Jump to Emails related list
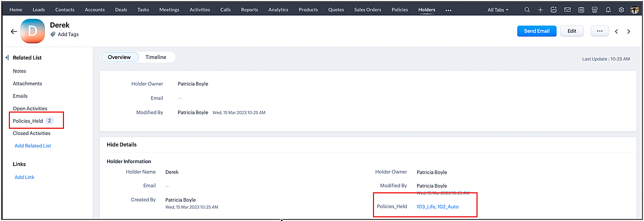Viewport: 644px width, 221px height. click(x=20, y=96)
